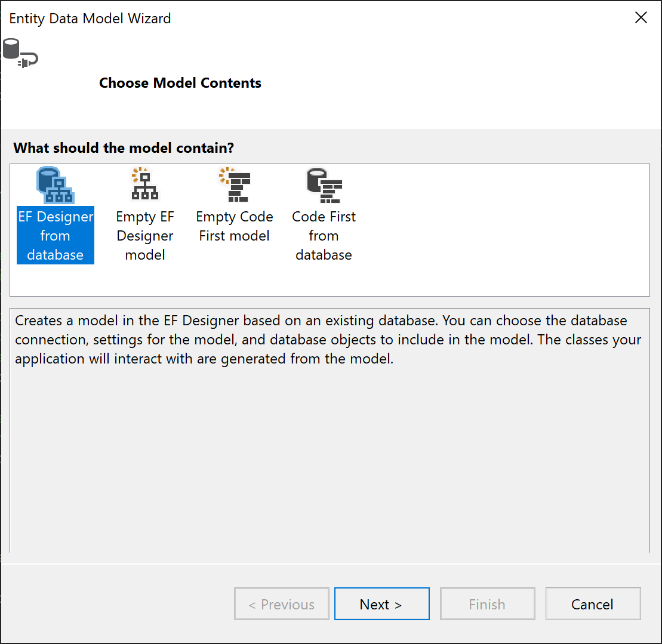The width and height of the screenshot is (662, 644).
Task: Cancel the Entity Data Model Wizard
Action: [593, 603]
